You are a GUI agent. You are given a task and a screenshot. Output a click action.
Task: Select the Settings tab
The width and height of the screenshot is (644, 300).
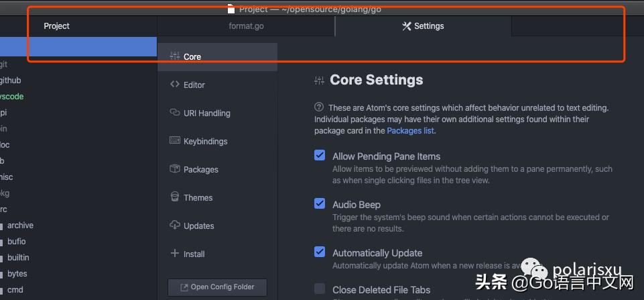423,26
